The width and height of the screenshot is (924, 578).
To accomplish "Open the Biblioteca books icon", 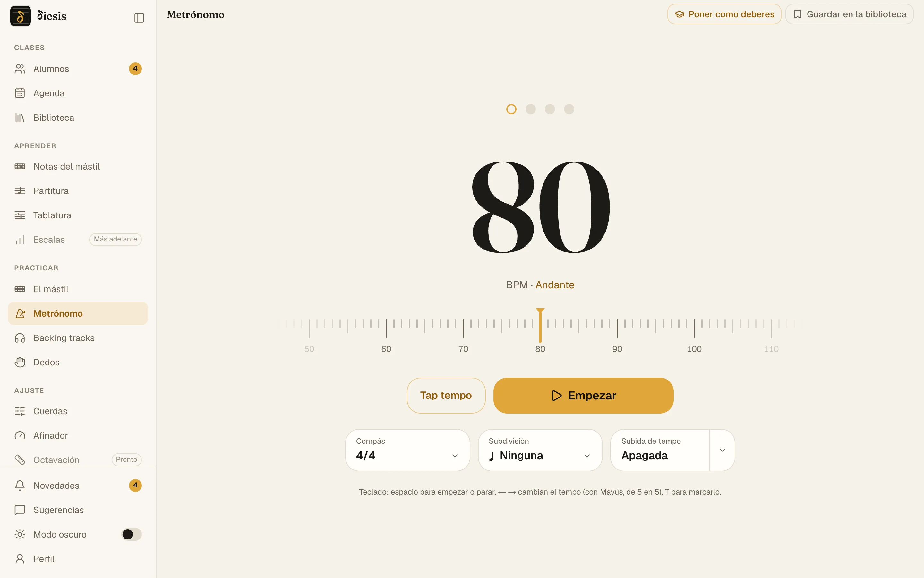I will 20,118.
